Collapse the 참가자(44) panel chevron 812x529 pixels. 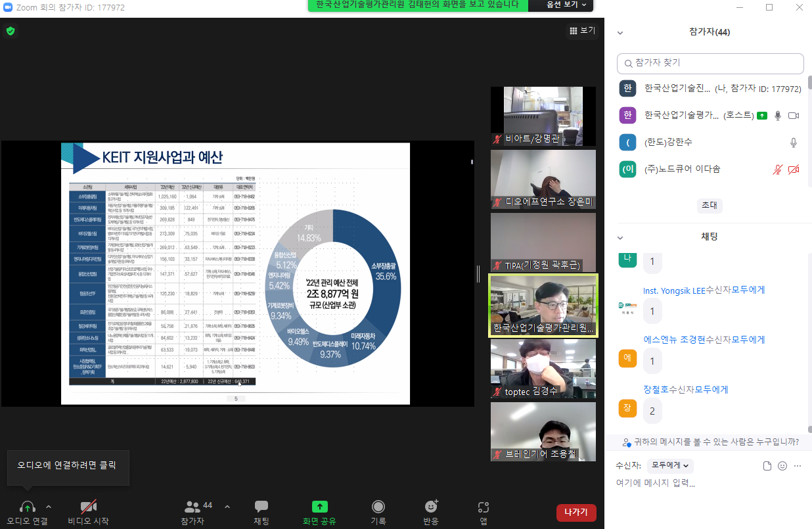point(620,32)
